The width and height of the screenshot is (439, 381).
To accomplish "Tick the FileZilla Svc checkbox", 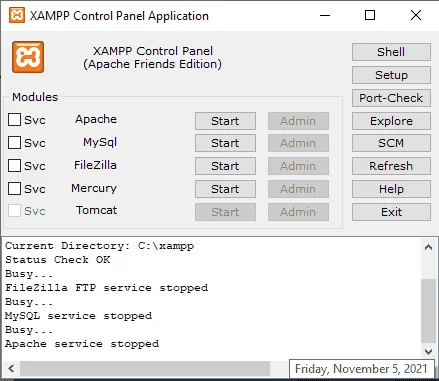I will tap(14, 165).
